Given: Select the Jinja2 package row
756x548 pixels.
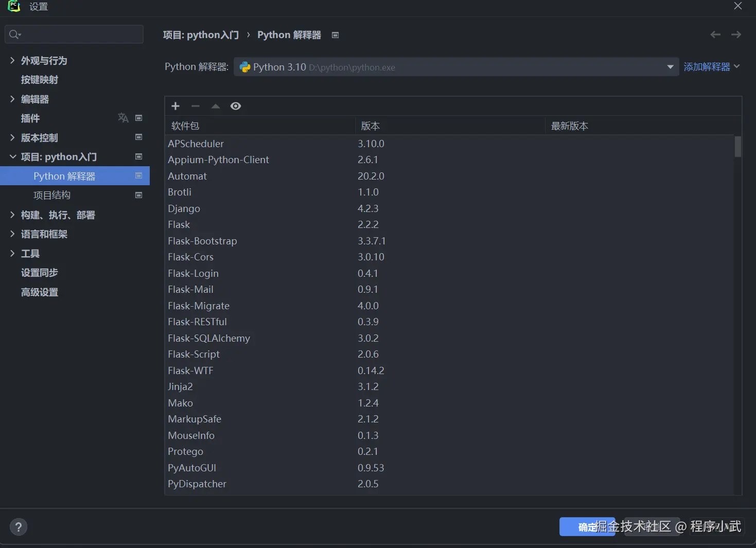Looking at the screenshot, I should [x=449, y=386].
